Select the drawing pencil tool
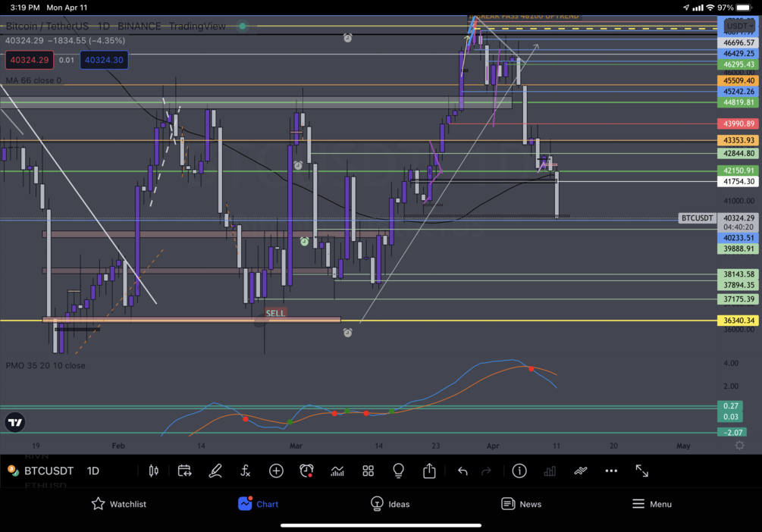762x532 pixels. point(215,471)
